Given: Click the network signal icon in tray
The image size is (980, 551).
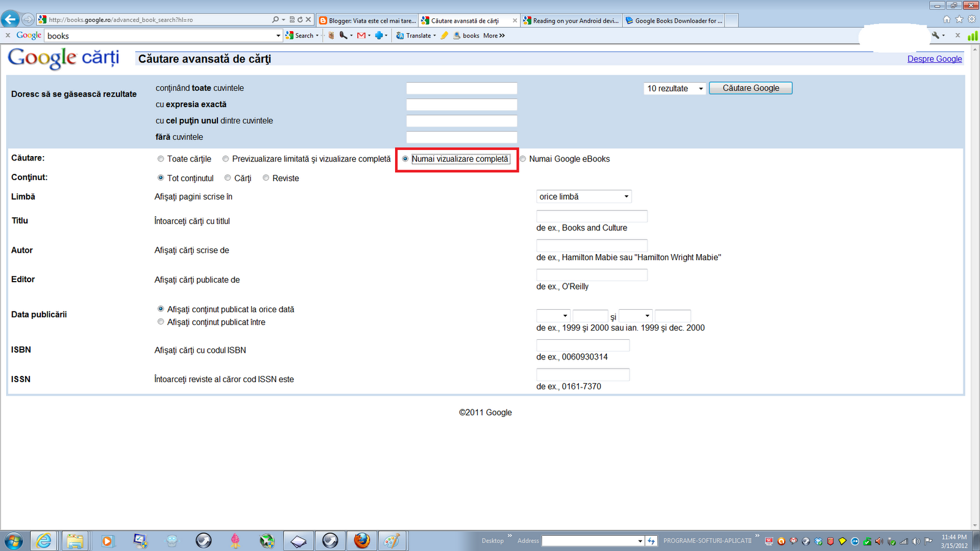Looking at the screenshot, I should point(904,541).
